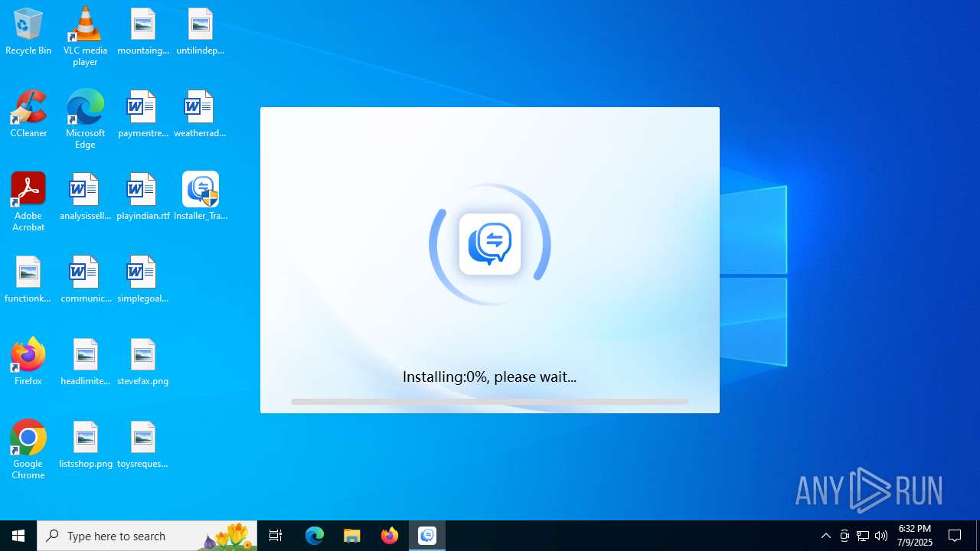This screenshot has width=980, height=551.
Task: Open Microsoft Edge desktop shortcut
Action: (x=85, y=119)
